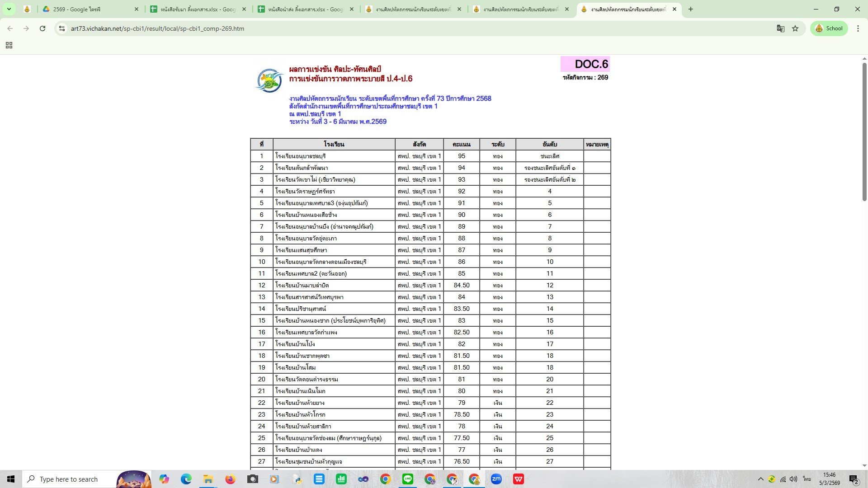Open the apps grid shortcut

[9, 45]
